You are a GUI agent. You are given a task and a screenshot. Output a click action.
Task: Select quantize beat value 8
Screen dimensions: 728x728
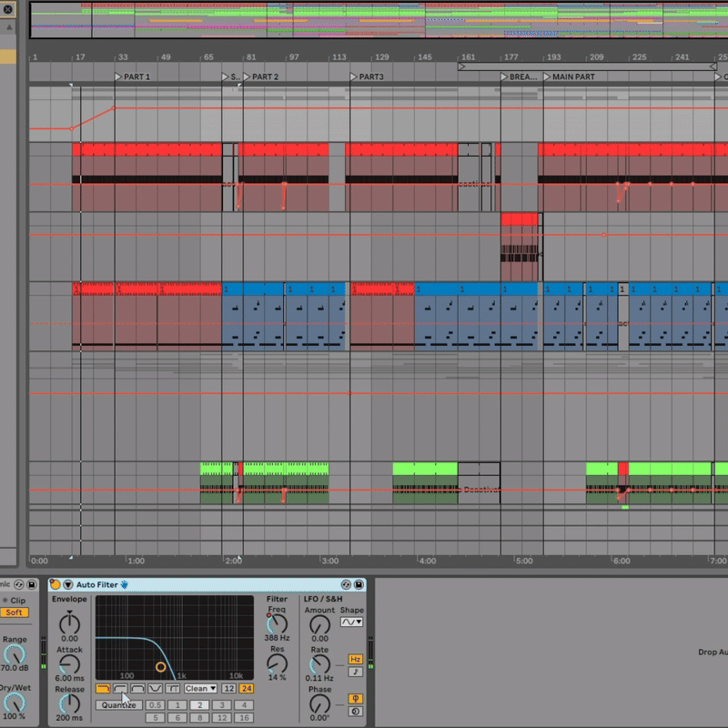(x=199, y=718)
